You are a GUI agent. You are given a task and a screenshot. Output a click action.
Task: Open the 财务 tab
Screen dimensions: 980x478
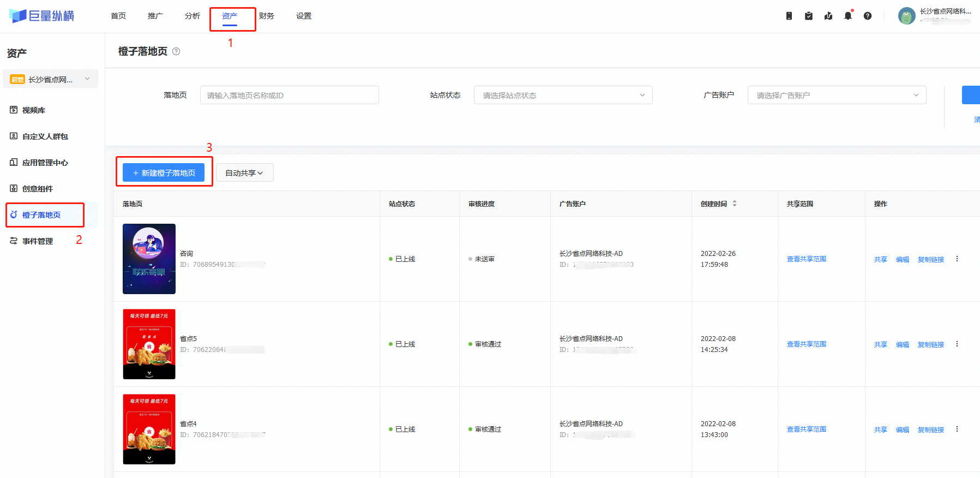point(267,16)
